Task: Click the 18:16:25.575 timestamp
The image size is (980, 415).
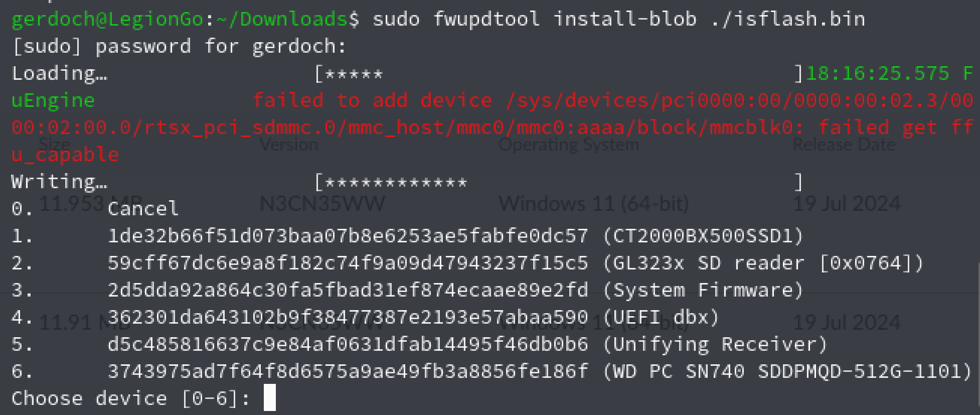Action: click(877, 74)
